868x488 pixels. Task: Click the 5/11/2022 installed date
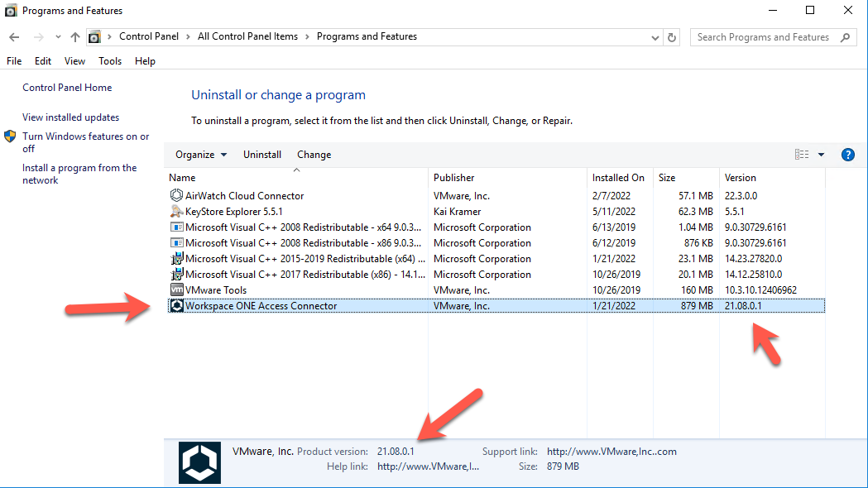coord(614,212)
